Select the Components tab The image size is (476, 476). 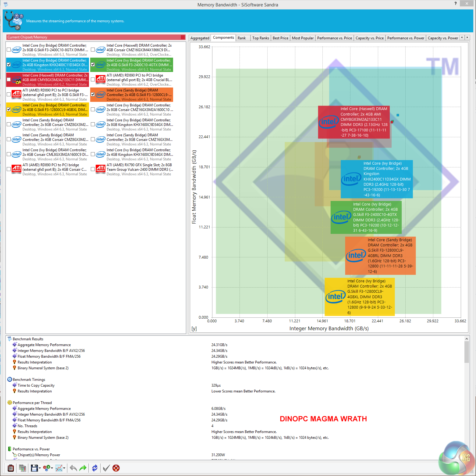coord(223,38)
